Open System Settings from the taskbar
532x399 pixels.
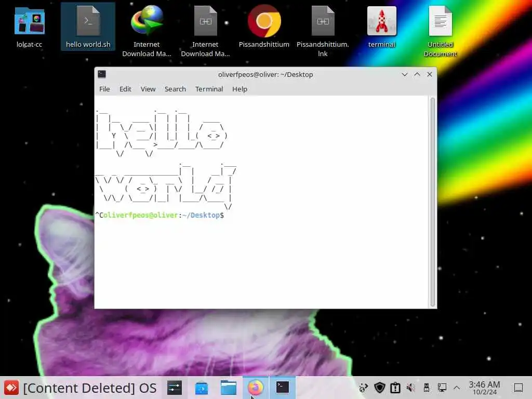click(175, 388)
